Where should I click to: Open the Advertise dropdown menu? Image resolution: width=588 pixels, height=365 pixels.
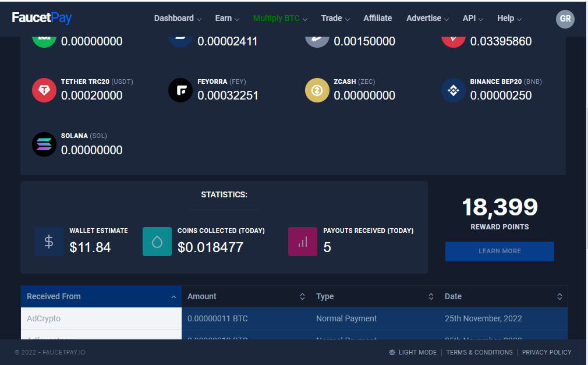pyautogui.click(x=427, y=19)
